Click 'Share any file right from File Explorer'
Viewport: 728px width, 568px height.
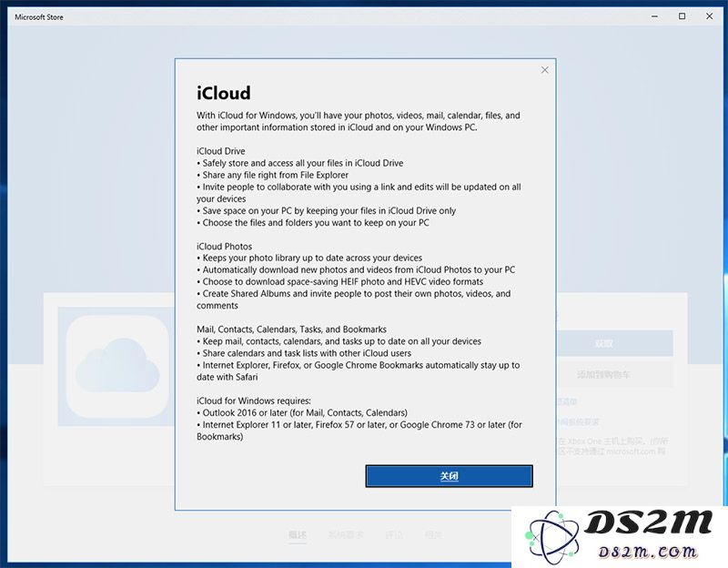point(272,175)
